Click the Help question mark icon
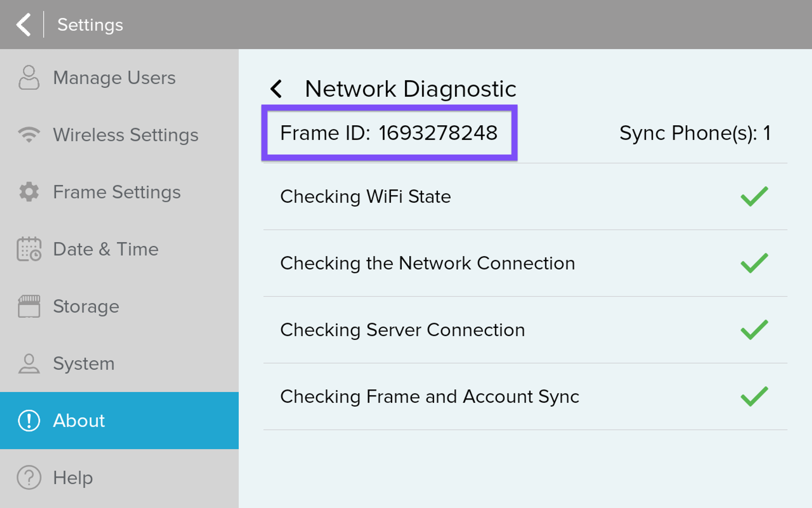 click(29, 478)
